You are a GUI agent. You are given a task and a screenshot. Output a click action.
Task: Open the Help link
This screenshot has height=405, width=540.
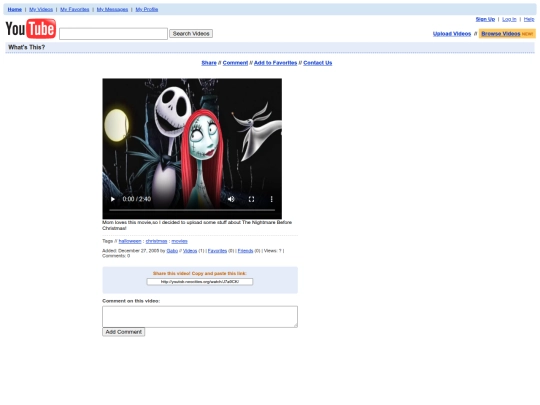coord(529,19)
